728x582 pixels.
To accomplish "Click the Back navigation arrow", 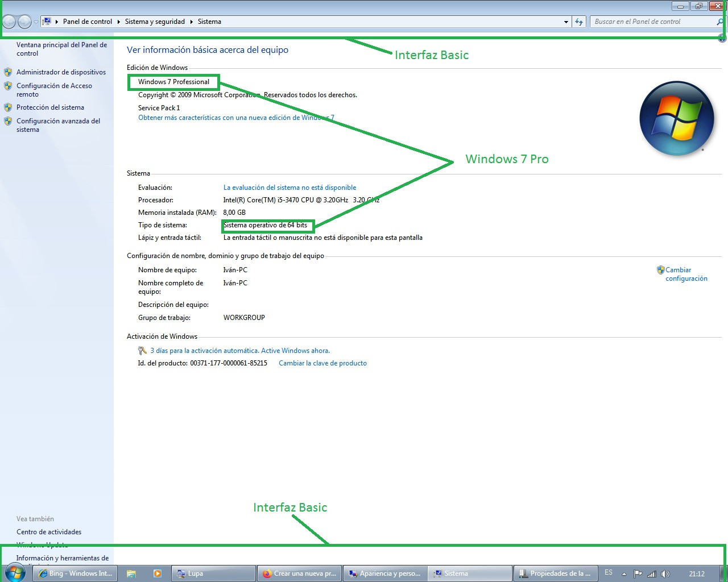I will point(9,22).
